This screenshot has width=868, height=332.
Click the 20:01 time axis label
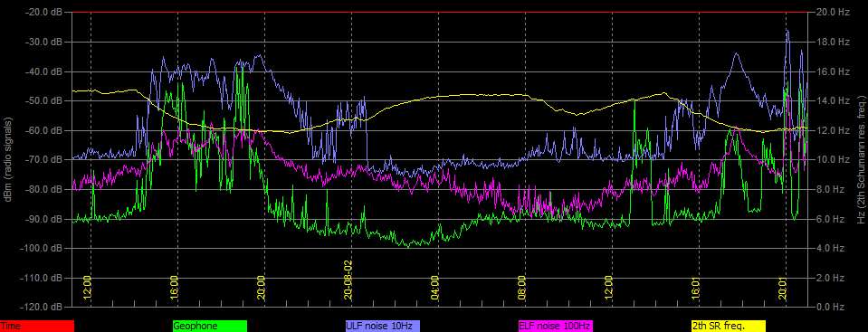(782, 287)
